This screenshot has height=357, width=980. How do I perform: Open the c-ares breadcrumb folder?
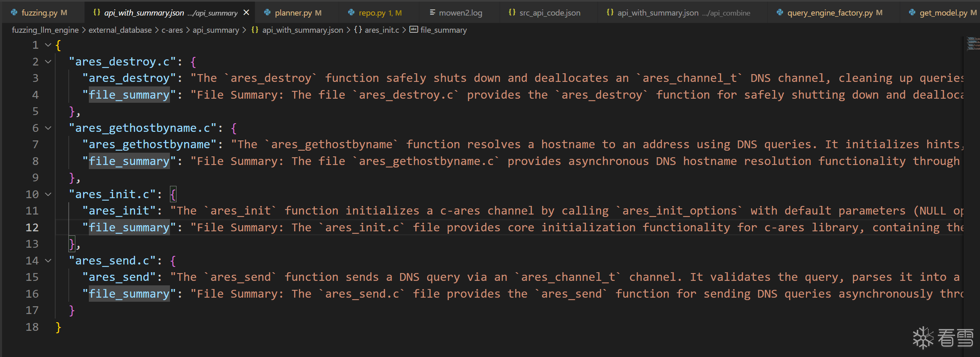[172, 30]
